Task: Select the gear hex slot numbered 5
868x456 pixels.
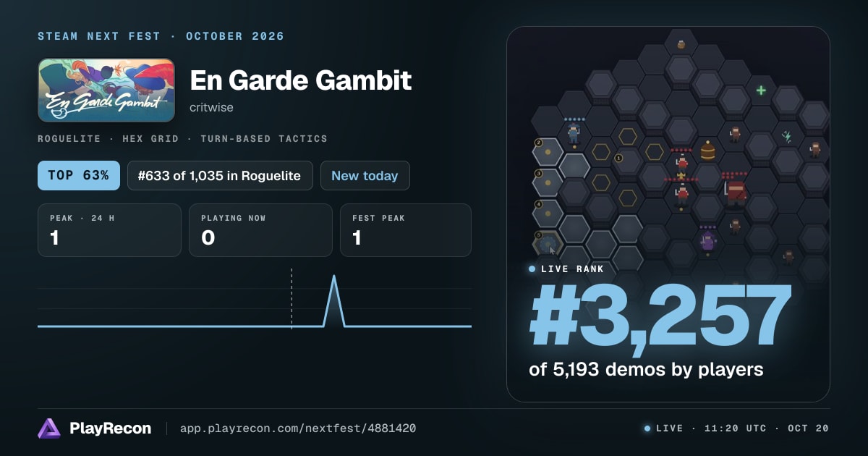Action: pos(548,243)
